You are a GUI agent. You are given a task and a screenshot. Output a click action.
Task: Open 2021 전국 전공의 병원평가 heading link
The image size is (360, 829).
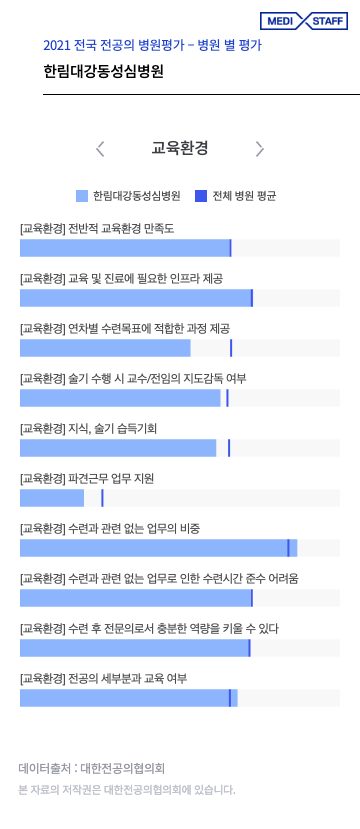[x=152, y=46]
